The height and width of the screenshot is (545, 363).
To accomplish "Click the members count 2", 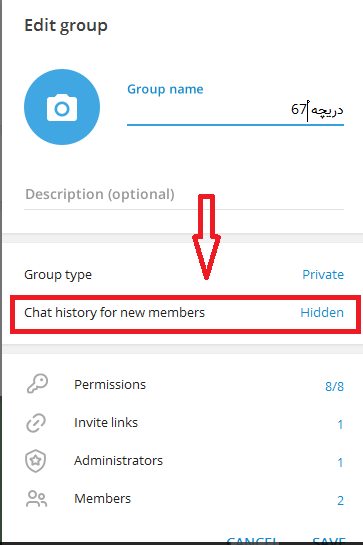I will tap(340, 500).
